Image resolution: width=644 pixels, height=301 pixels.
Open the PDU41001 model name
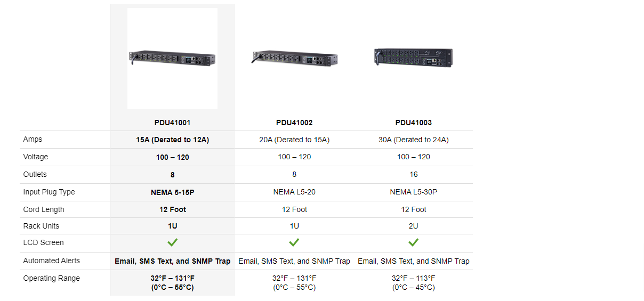point(172,123)
